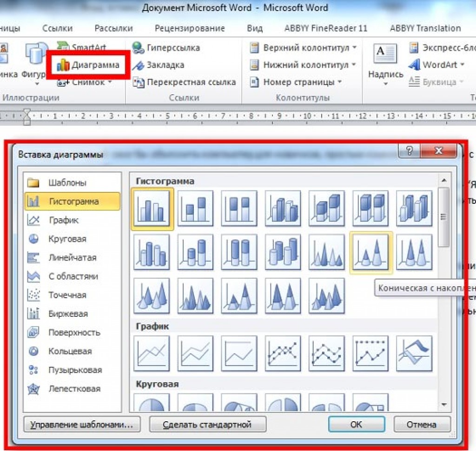Click the Закладка bookmark icon

click(138, 65)
